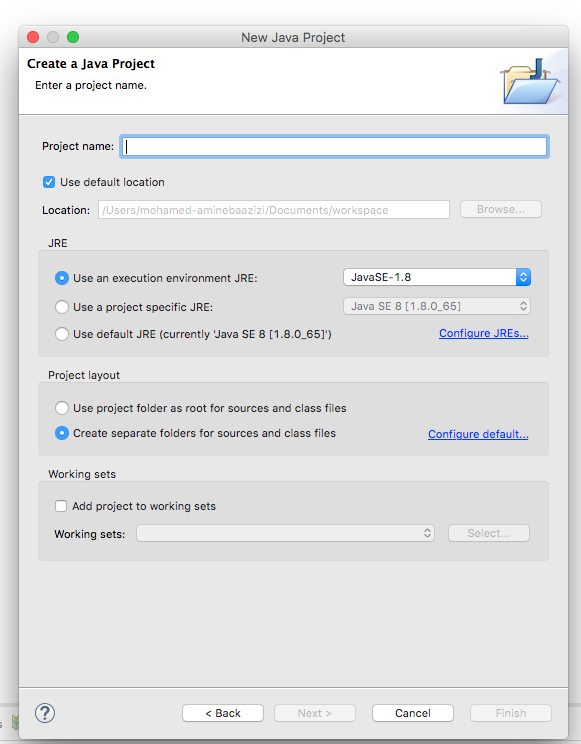The height and width of the screenshot is (744, 581).
Task: Open the help question mark icon
Action: click(45, 713)
